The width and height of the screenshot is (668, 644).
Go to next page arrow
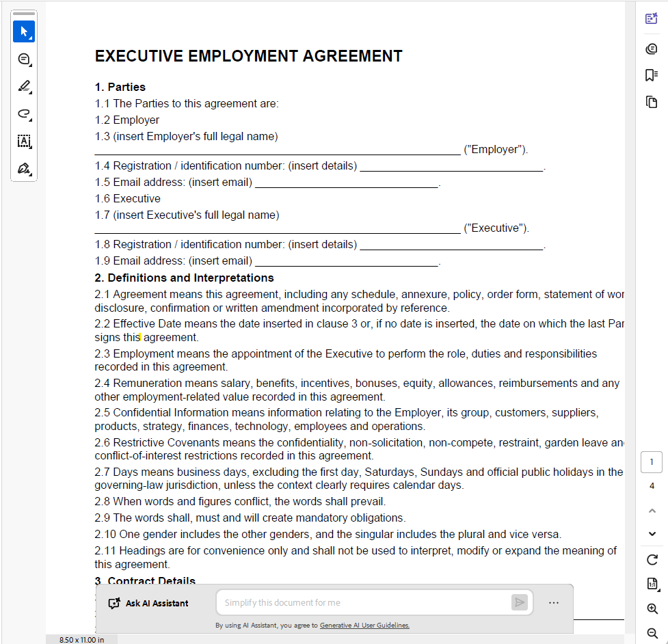click(652, 534)
